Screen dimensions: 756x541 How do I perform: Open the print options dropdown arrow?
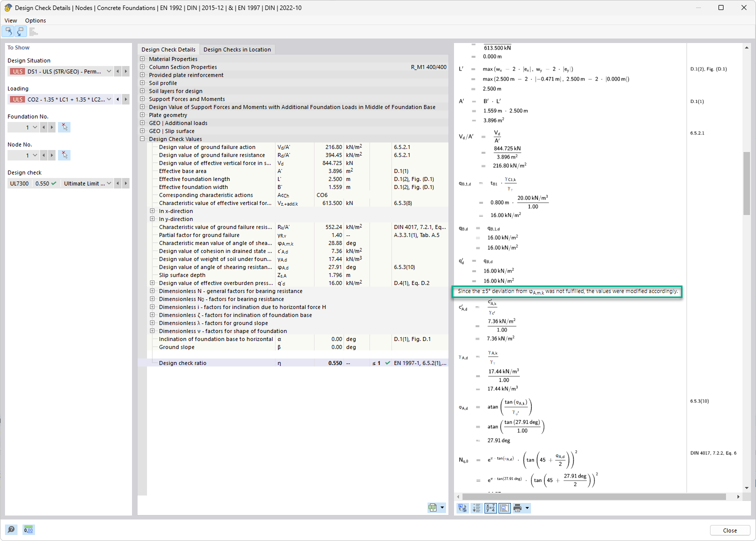coord(527,508)
